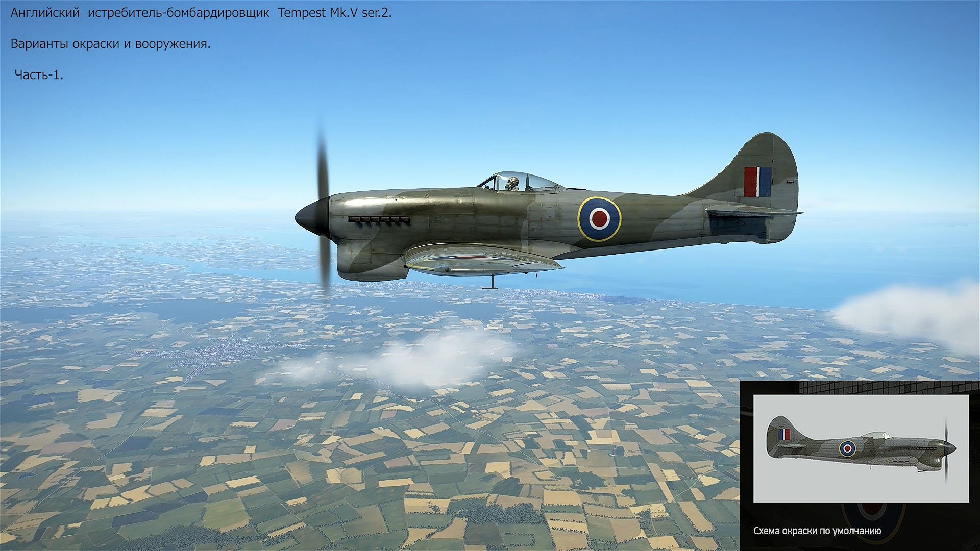The height and width of the screenshot is (551, 980).
Task: Click the roundel in the inset skin preview
Action: (847, 448)
